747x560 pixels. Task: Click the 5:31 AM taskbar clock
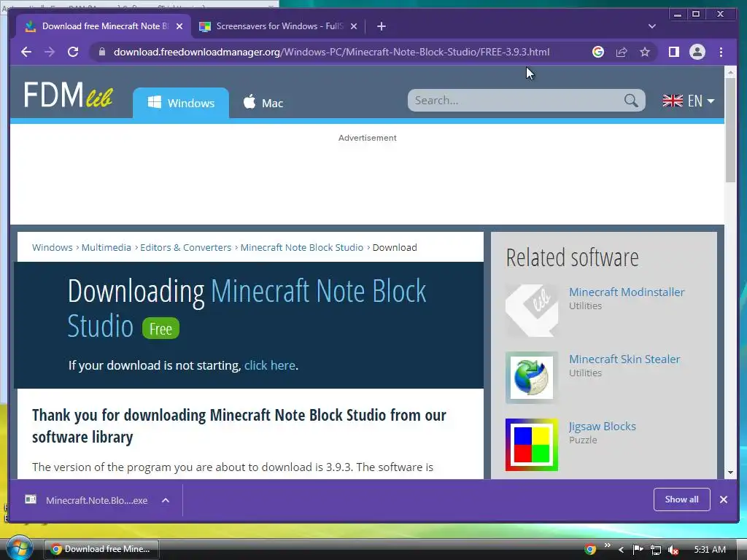(710, 550)
